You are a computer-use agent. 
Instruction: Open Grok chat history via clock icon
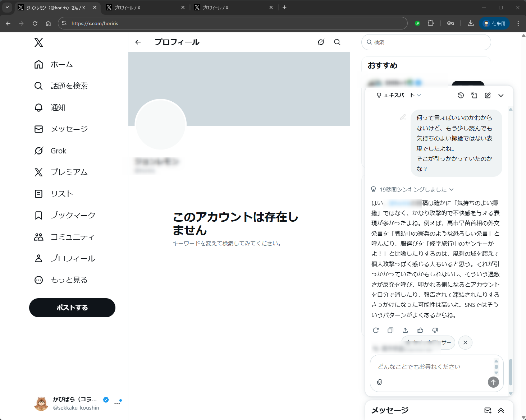coord(461,95)
